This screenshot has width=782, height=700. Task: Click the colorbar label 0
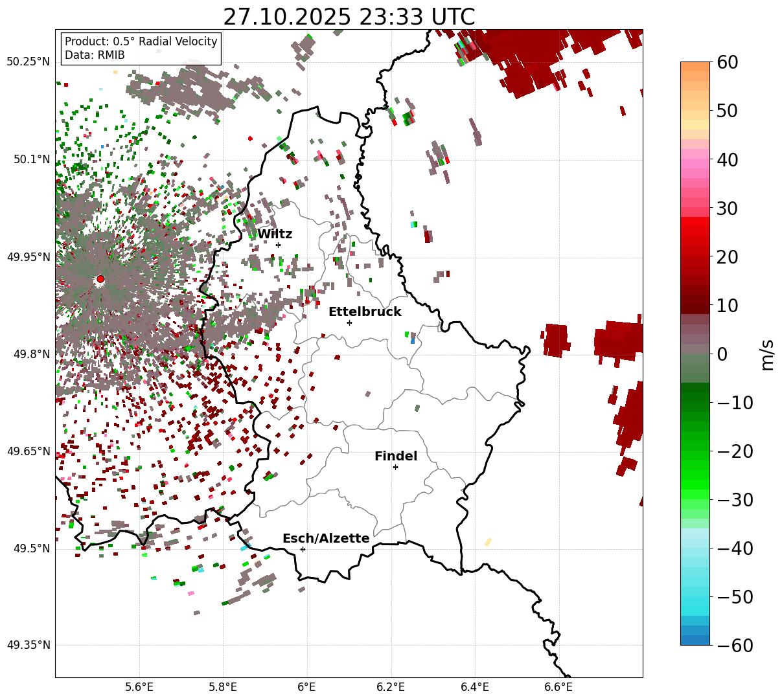click(721, 354)
